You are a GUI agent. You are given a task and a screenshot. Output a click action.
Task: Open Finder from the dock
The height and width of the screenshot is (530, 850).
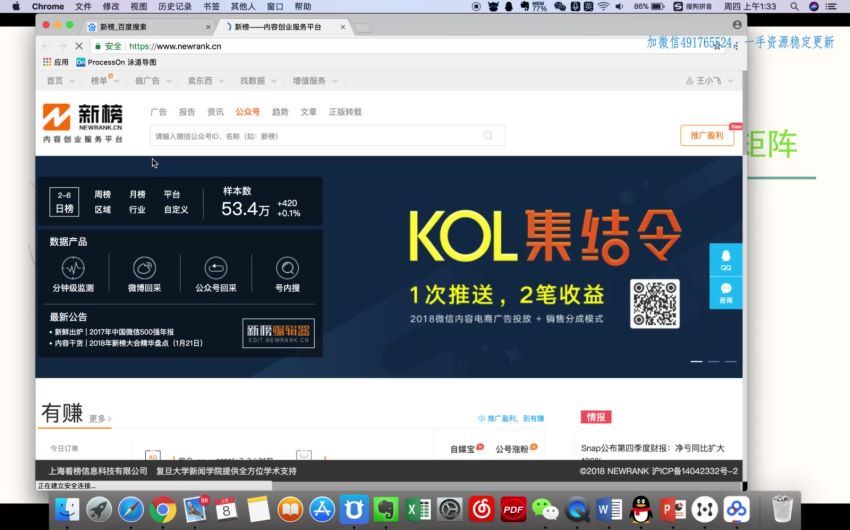[67, 510]
